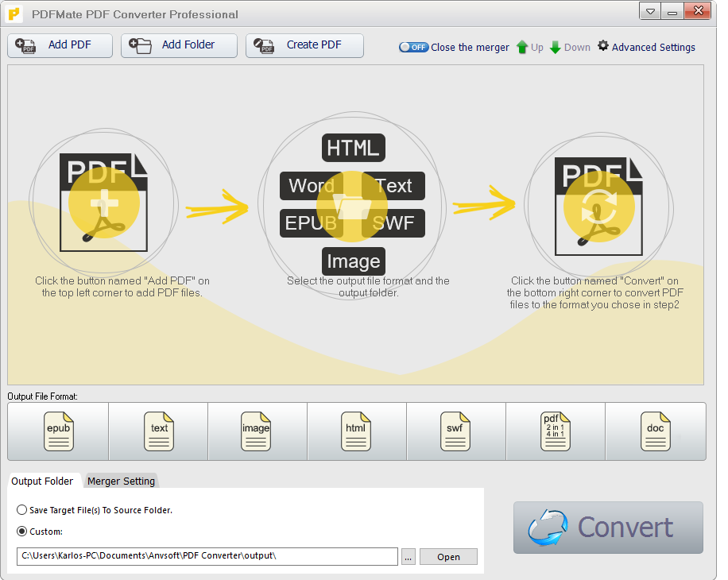Open the output folder with the Open button

click(448, 557)
